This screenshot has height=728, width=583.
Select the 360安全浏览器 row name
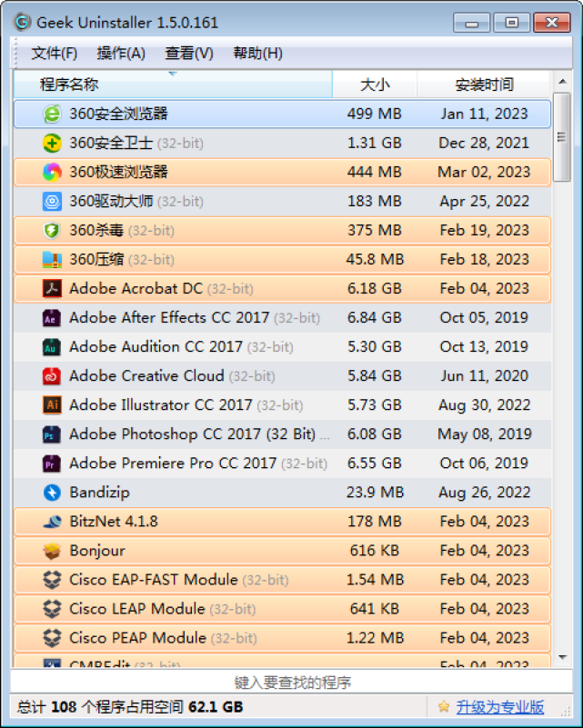[118, 114]
